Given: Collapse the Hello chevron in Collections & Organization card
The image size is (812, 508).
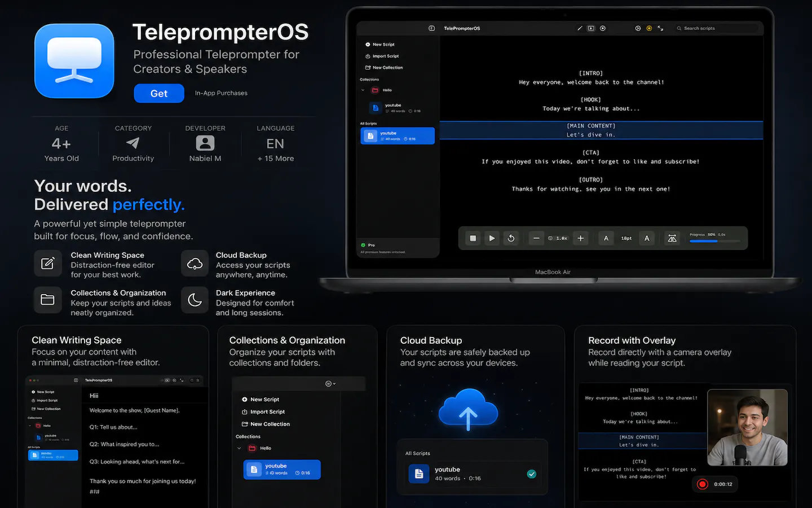Looking at the screenshot, I should click(x=239, y=449).
